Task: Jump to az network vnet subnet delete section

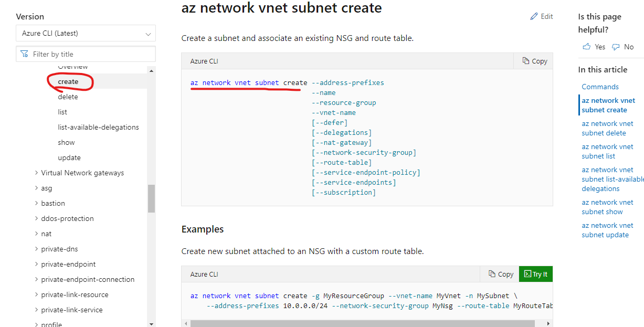Action: pos(607,128)
